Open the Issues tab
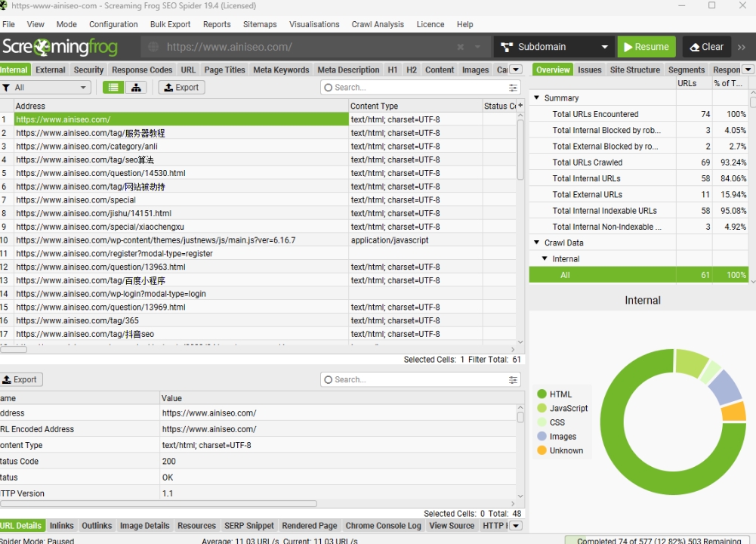The image size is (756, 544). coord(590,70)
